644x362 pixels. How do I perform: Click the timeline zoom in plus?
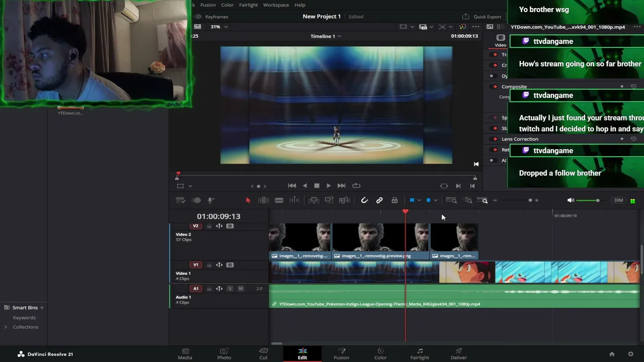coord(536,200)
